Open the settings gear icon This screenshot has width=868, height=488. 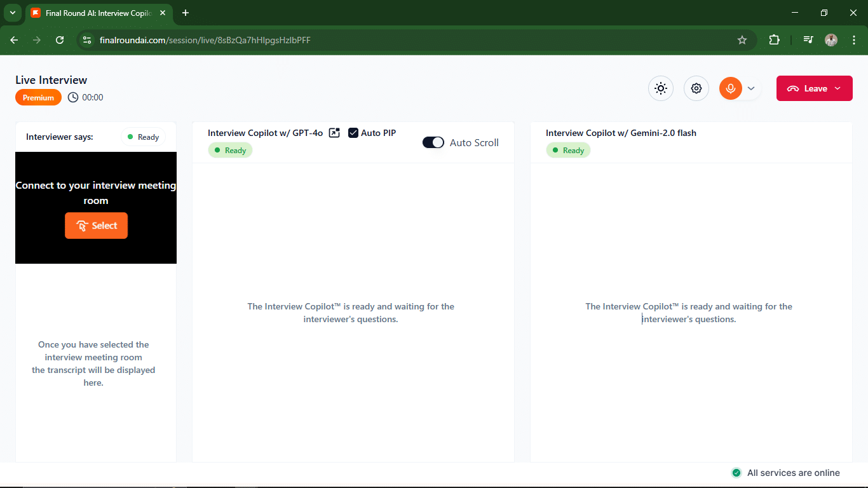point(696,88)
